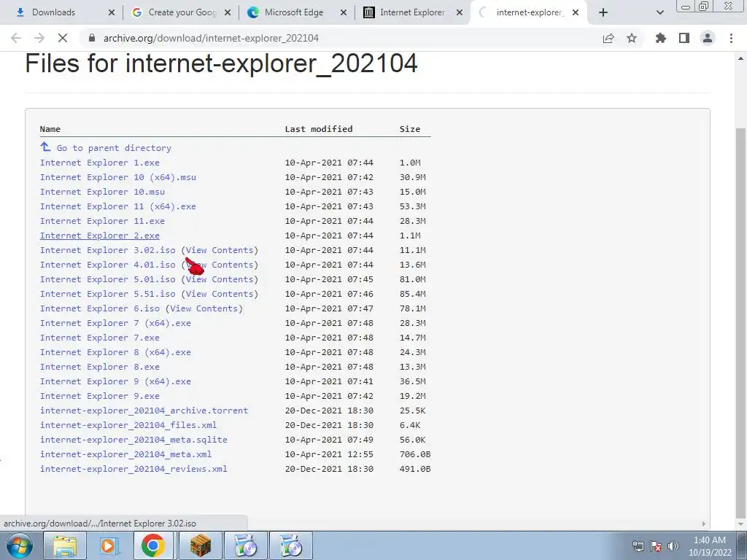Expand the tab search chevron

tap(659, 13)
